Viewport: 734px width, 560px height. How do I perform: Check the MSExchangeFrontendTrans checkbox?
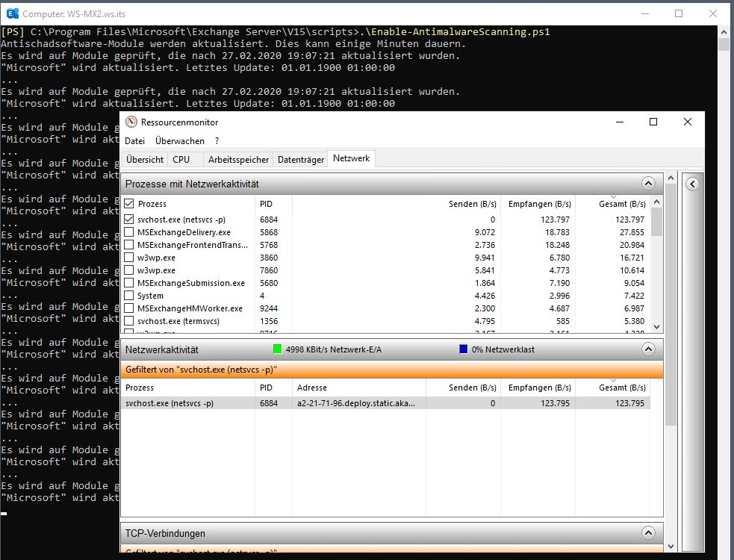point(129,244)
